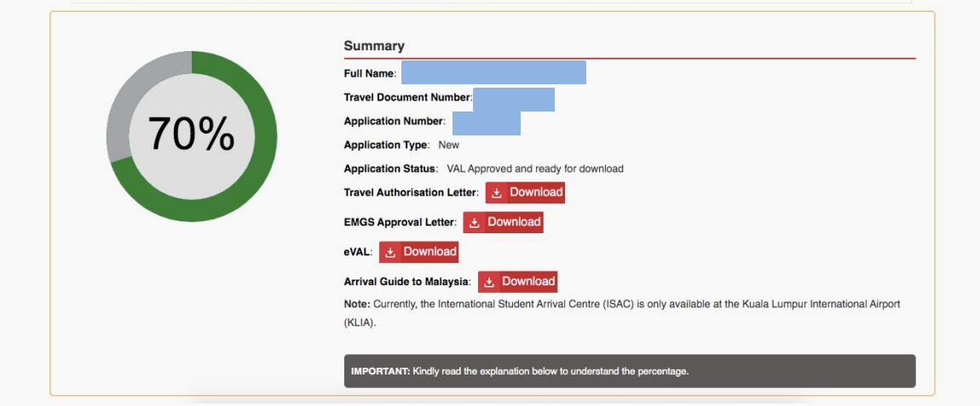Viewport: 980px width, 406px height.
Task: Click the Arrival Guide to Malaysia label
Action: point(406,282)
